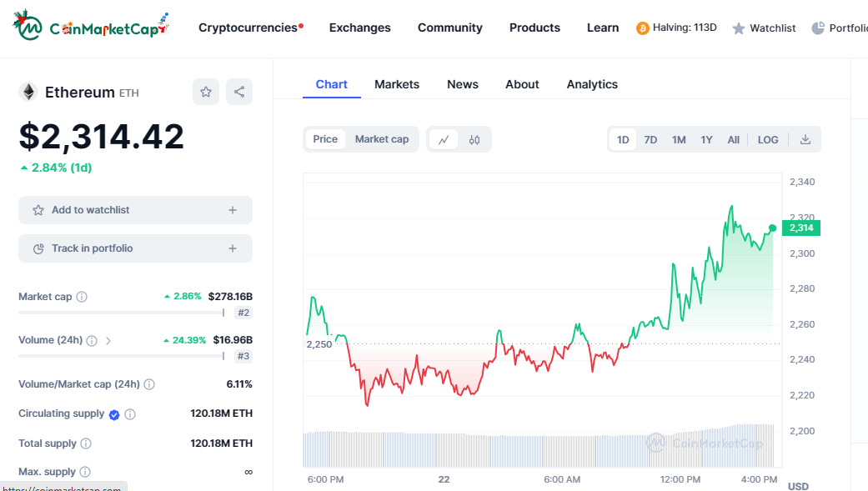This screenshot has height=491, width=868.
Task: Click the Add to watchlist button
Action: click(x=136, y=210)
